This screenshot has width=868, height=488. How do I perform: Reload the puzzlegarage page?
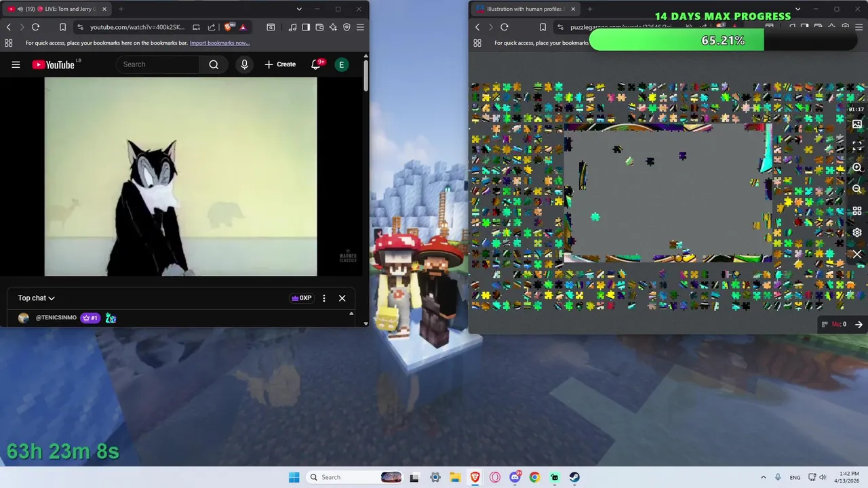pos(505,27)
